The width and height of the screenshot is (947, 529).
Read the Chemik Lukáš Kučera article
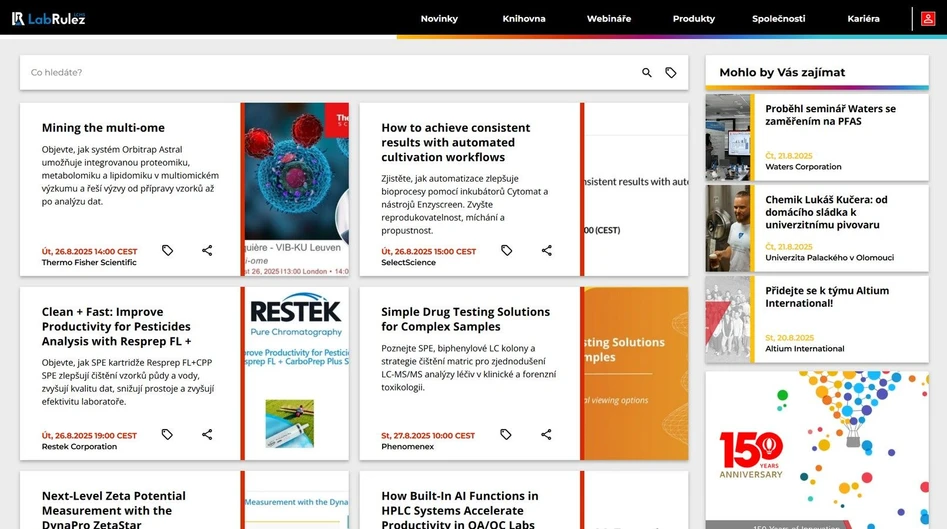pos(826,212)
